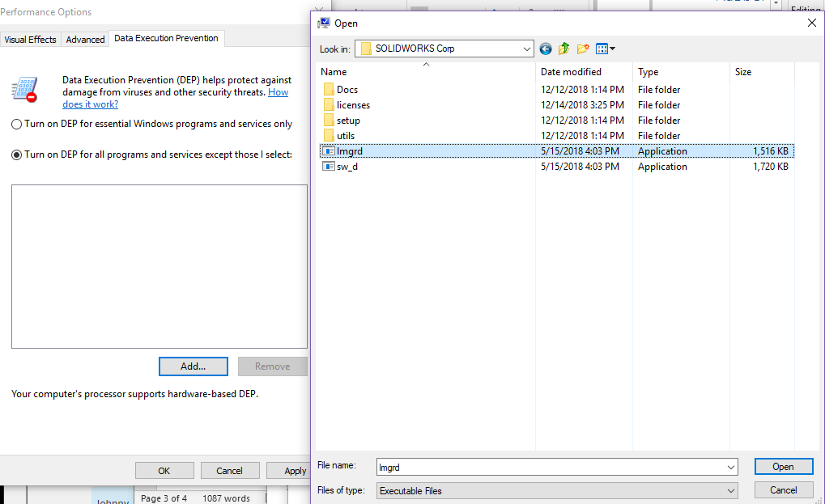Switch to the Advanced tab
Viewport: 825px width, 504px height.
(85, 40)
